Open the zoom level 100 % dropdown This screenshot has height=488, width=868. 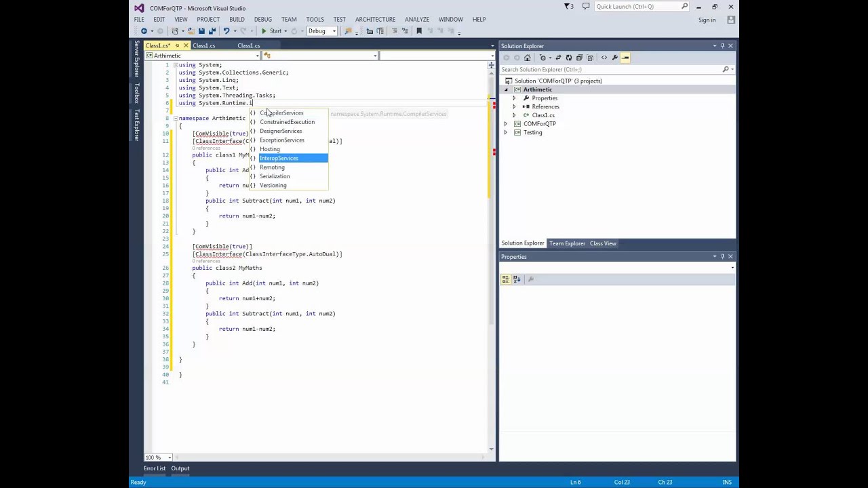(168, 457)
